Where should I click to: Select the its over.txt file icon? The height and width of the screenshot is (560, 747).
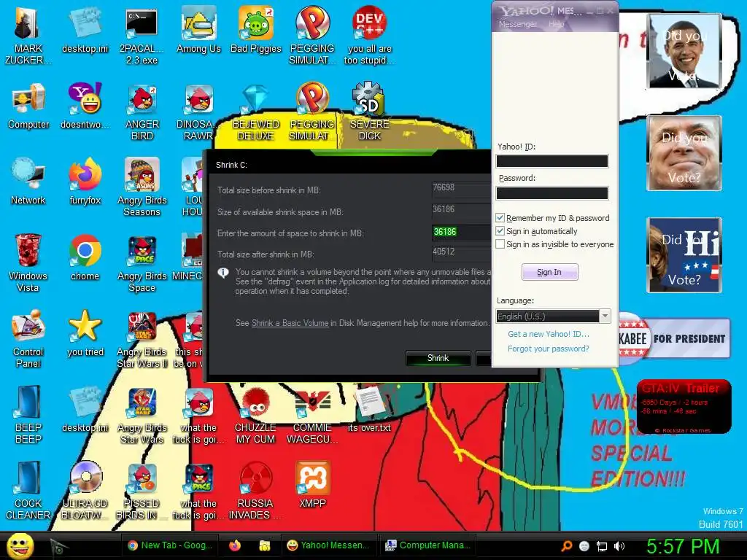370,409
